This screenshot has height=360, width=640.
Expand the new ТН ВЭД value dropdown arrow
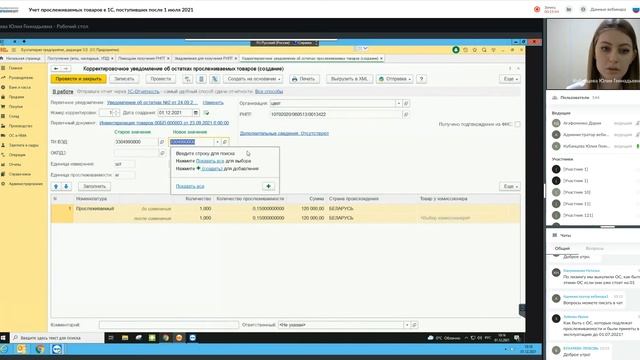point(217,142)
